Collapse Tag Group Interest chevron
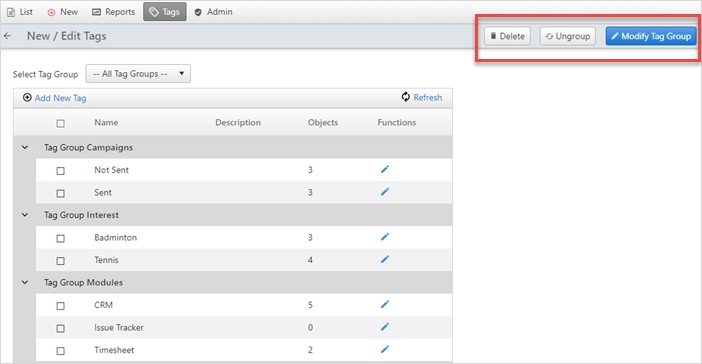 [25, 215]
